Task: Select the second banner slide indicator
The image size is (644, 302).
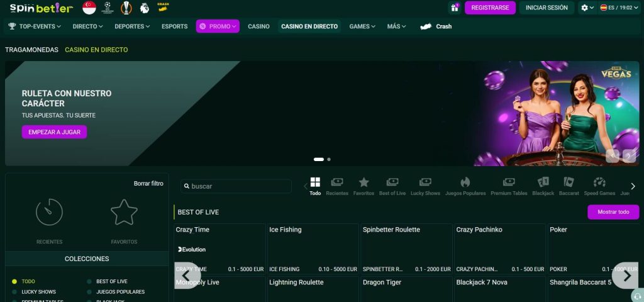Action: click(329, 159)
